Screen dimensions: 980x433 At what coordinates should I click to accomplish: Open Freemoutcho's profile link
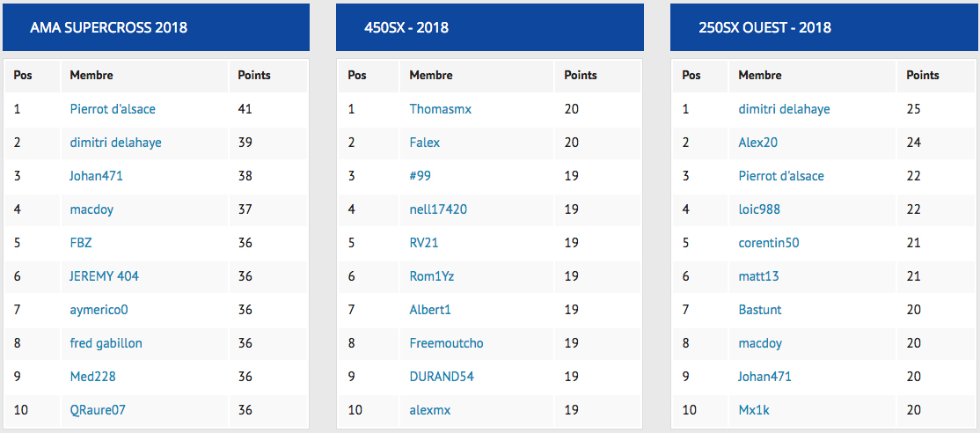pos(446,343)
